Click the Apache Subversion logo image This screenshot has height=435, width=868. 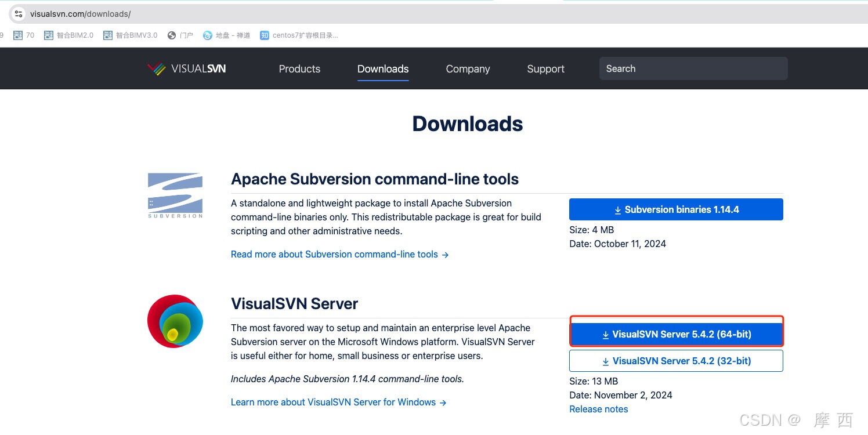tap(175, 195)
